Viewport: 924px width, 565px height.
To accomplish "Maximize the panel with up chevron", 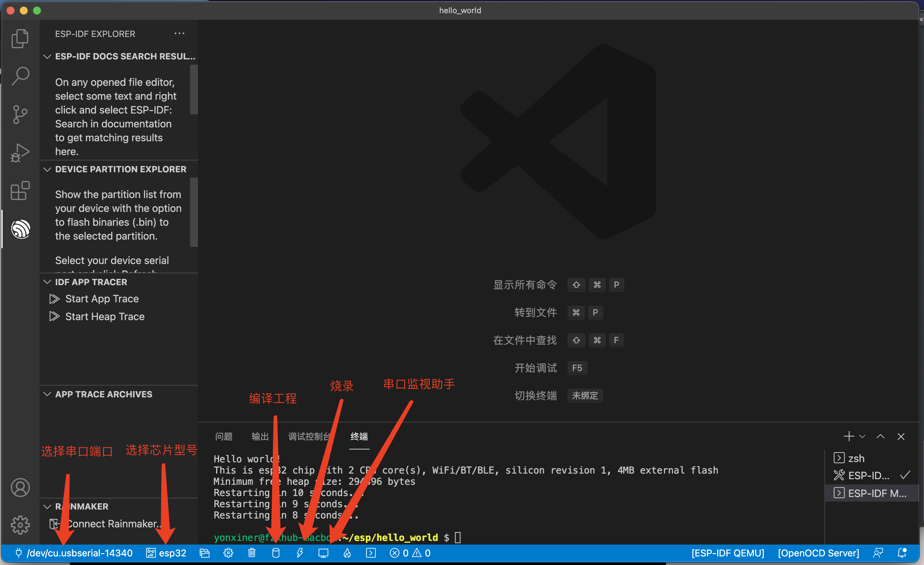I will [x=880, y=436].
